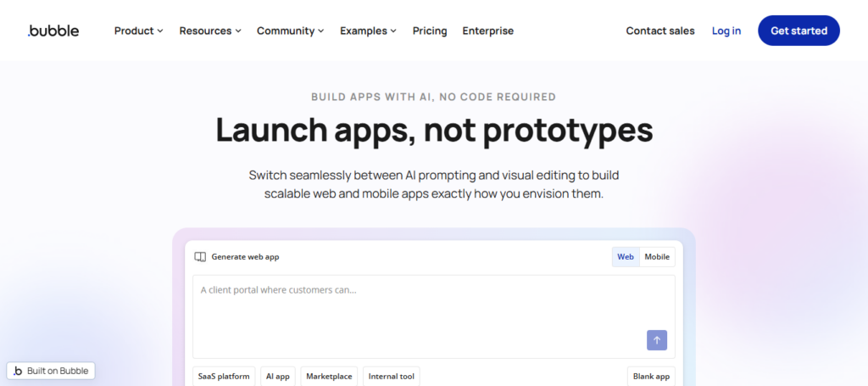
Task: Open the Examples dropdown
Action: click(368, 31)
